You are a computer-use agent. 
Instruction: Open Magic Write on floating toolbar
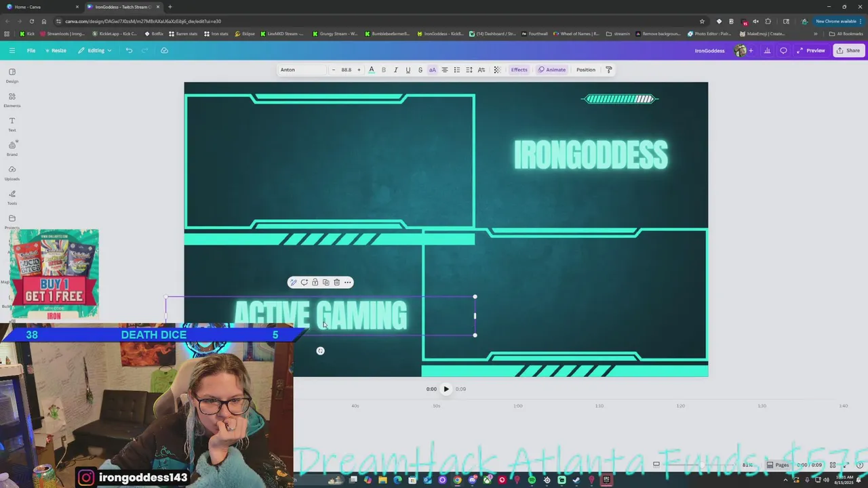293,283
